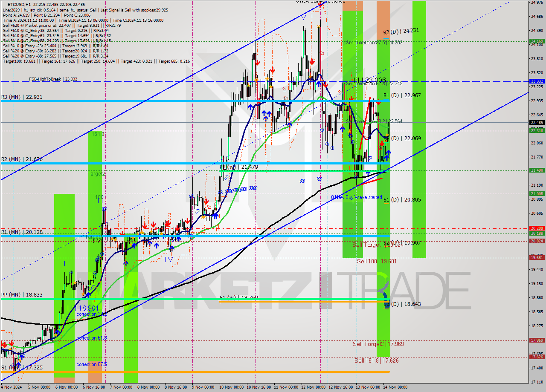Select '4 Nov 2024' on time axis

tap(11, 387)
